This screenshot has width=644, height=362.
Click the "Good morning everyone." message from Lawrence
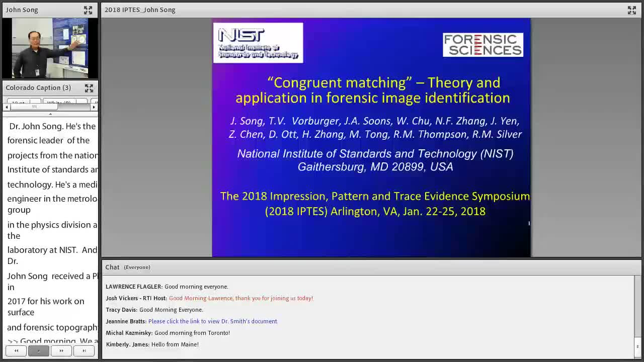point(196,287)
